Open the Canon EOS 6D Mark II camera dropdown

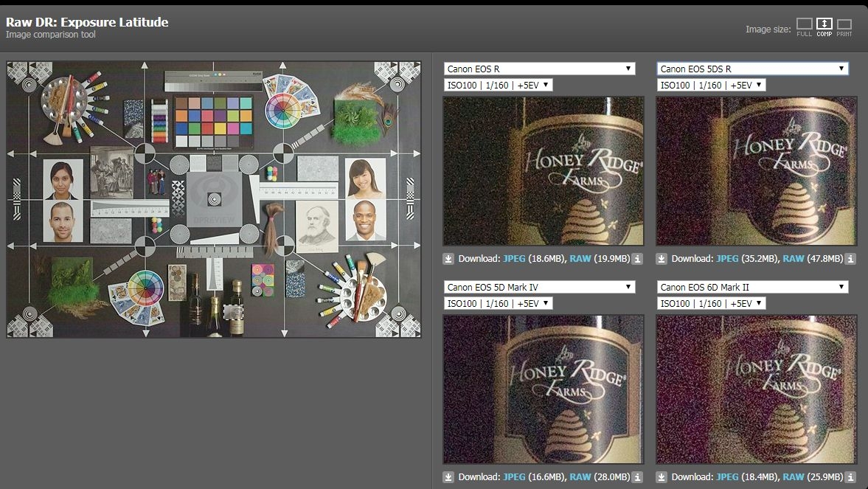(x=752, y=287)
